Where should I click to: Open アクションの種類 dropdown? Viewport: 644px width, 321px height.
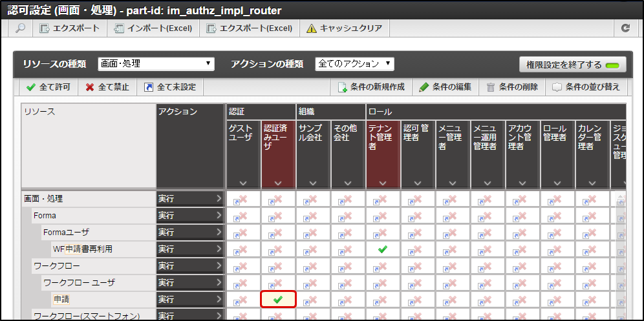(x=354, y=64)
